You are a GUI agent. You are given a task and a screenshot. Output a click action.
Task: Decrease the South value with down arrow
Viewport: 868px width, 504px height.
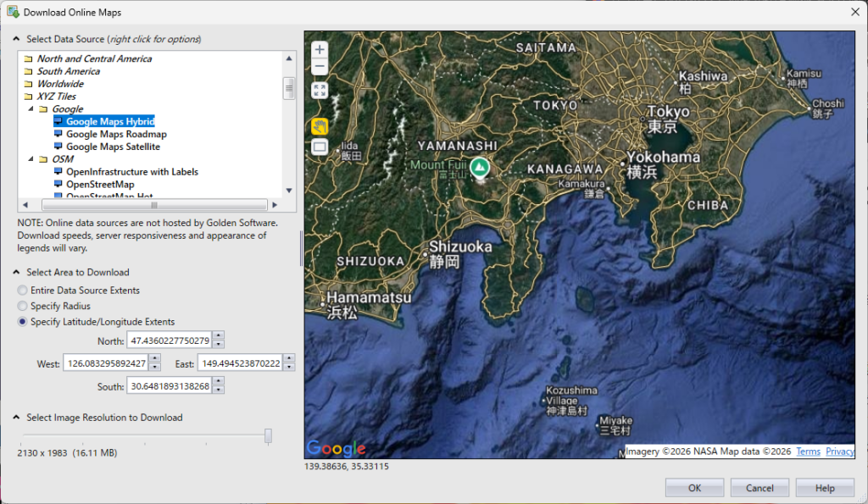click(x=219, y=390)
